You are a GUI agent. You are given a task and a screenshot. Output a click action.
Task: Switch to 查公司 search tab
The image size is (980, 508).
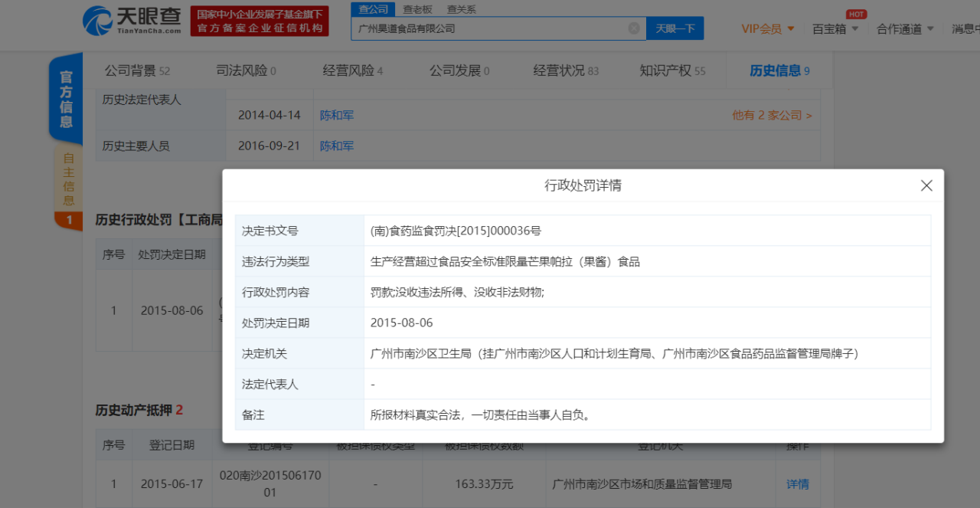[x=373, y=9]
